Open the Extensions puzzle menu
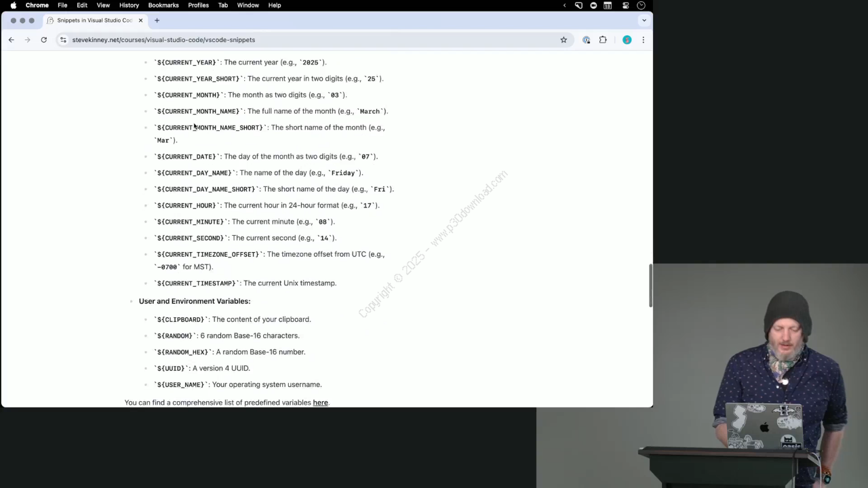The width and height of the screenshot is (868, 488). (x=603, y=40)
